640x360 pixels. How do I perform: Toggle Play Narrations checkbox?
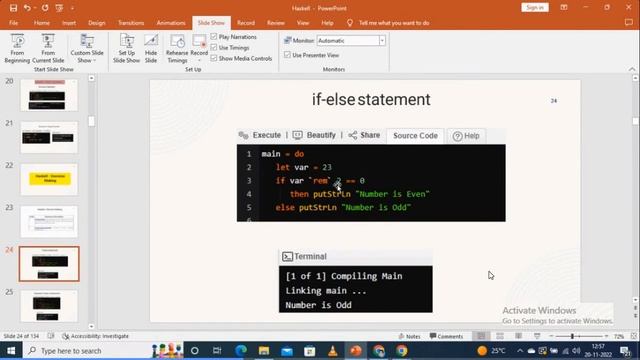click(214, 37)
